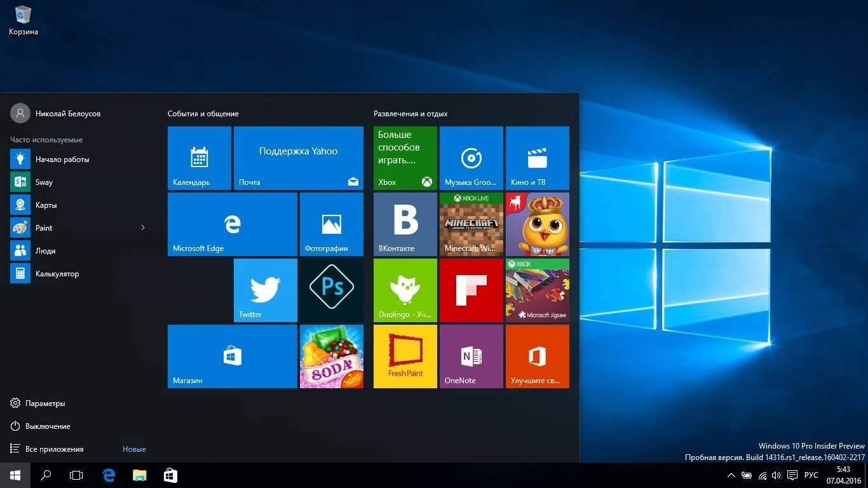This screenshot has width=868, height=488.
Task: Launch the Photoshop Express tile
Action: (x=332, y=290)
